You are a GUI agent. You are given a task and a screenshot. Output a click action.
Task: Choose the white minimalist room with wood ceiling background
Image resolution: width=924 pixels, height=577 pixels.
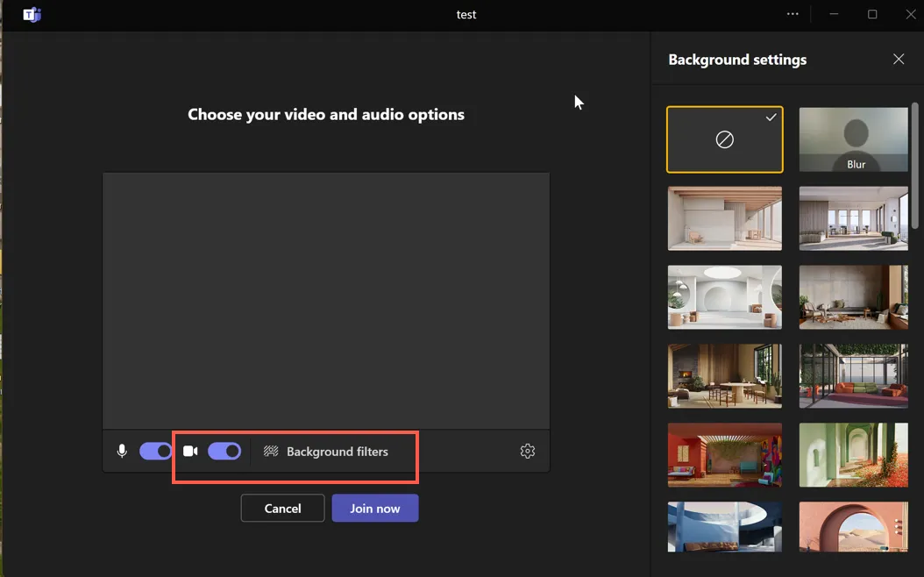coord(725,218)
